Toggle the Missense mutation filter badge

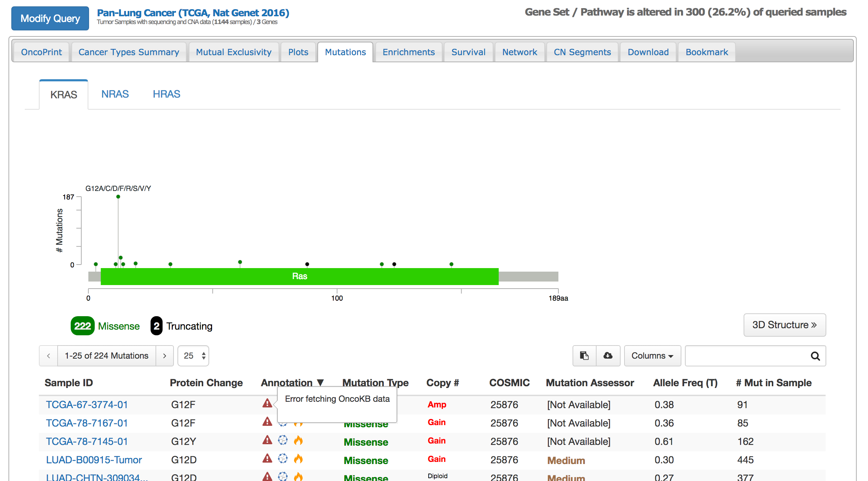tap(82, 326)
